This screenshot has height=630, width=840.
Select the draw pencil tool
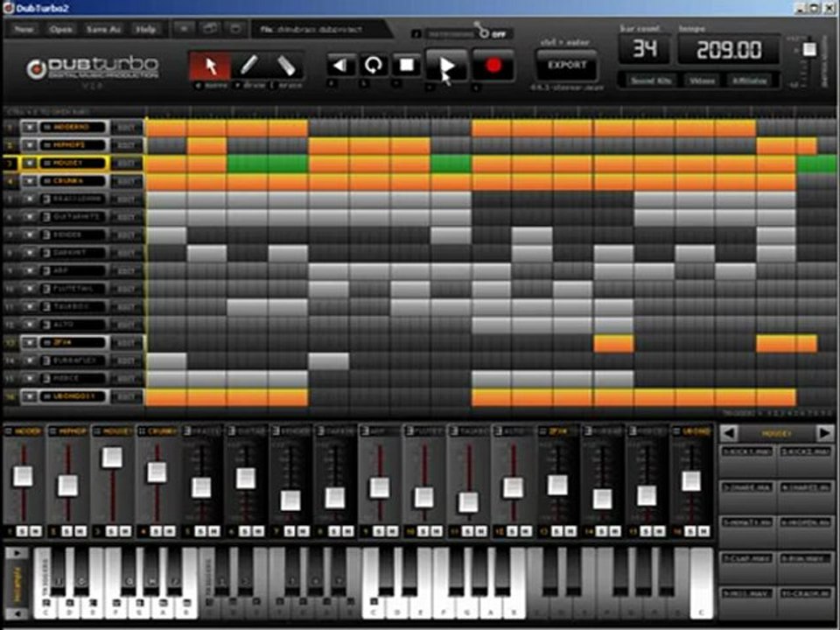[248, 66]
